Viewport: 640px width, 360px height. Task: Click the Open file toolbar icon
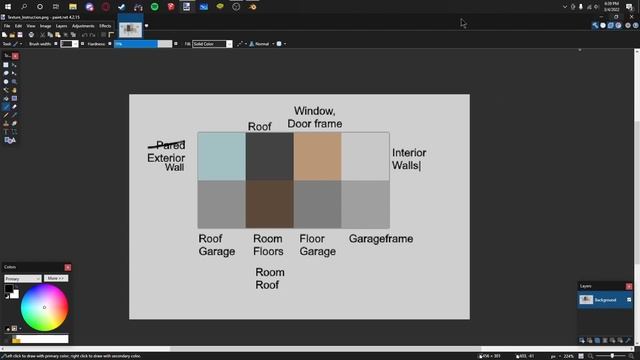tap(12, 35)
